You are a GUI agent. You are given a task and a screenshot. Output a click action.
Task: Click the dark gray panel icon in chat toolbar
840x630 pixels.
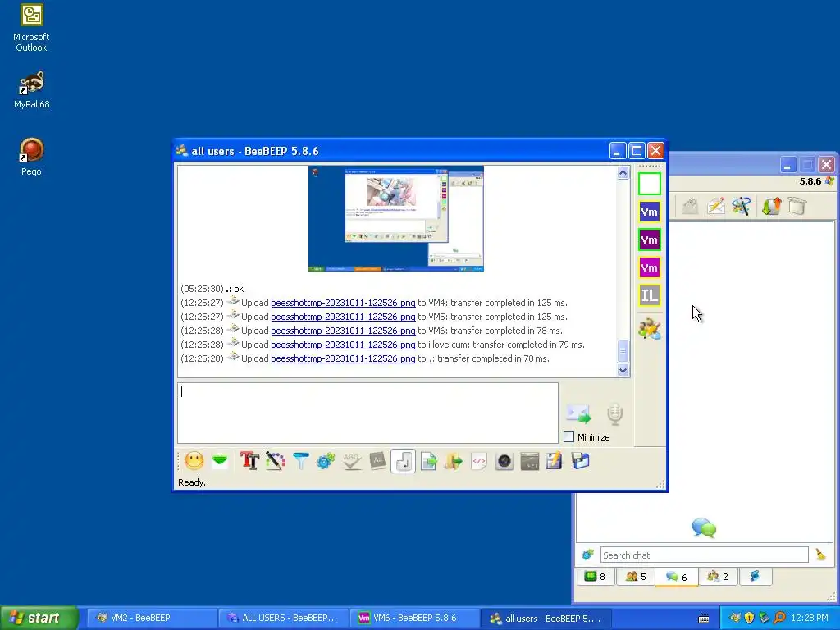(529, 461)
